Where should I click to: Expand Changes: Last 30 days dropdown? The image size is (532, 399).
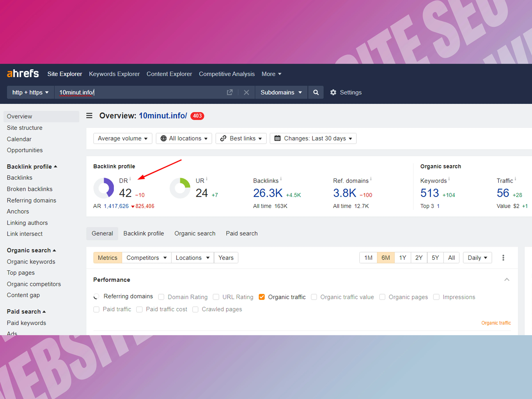pos(313,138)
